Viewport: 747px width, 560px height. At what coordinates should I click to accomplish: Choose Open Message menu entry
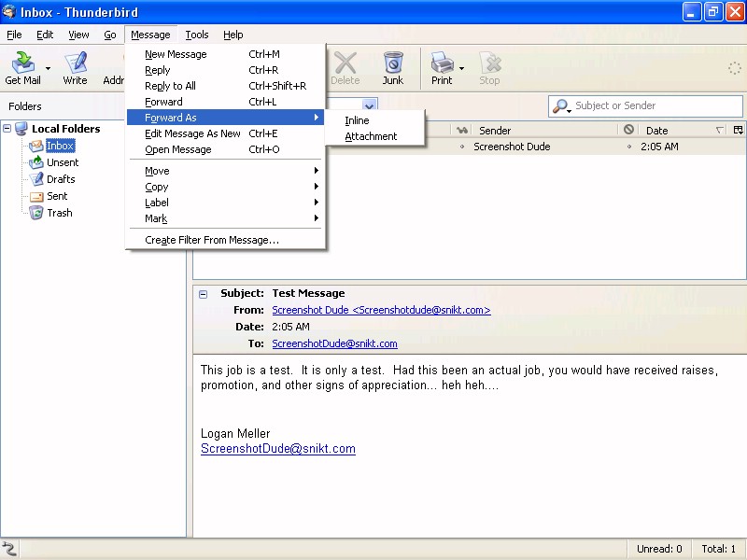pyautogui.click(x=226, y=149)
